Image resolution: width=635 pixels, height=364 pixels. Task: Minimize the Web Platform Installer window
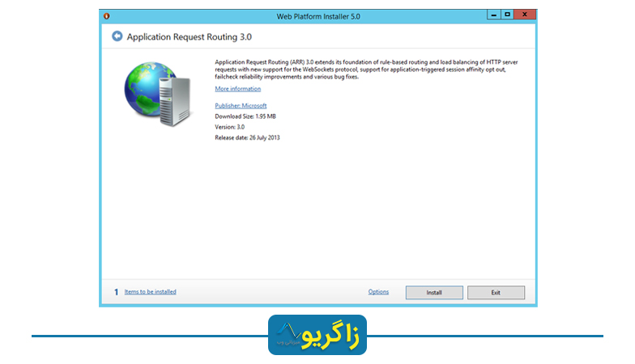pyautogui.click(x=493, y=15)
